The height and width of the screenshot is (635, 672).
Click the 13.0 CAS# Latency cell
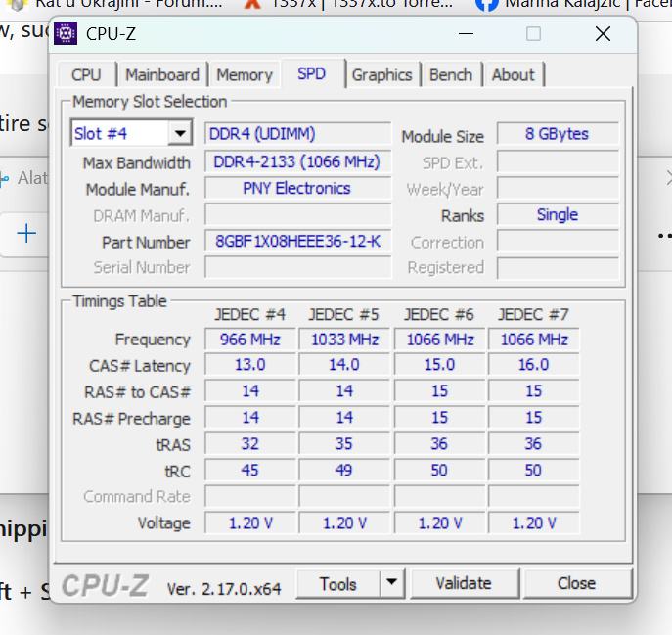coord(250,365)
